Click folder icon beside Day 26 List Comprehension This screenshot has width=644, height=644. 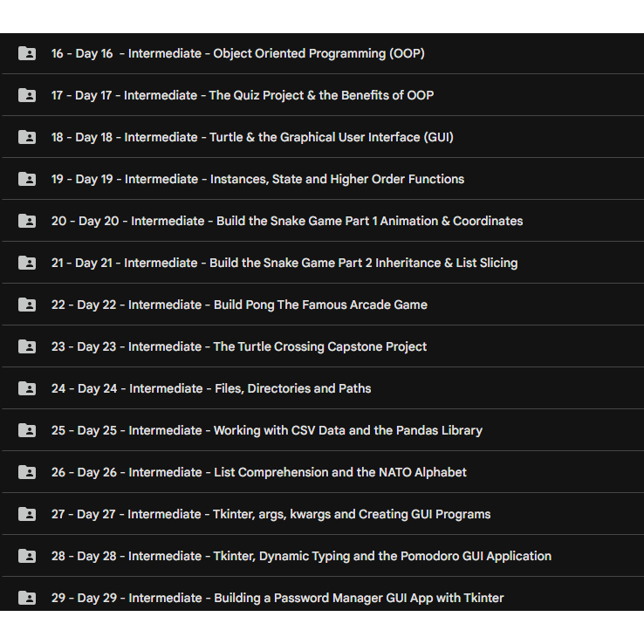click(27, 472)
